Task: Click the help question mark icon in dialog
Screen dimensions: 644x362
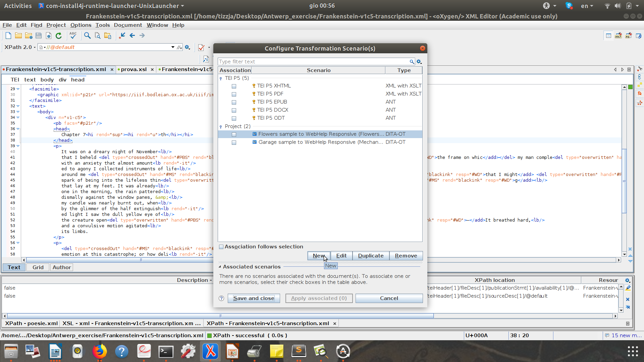Action: coord(221,298)
